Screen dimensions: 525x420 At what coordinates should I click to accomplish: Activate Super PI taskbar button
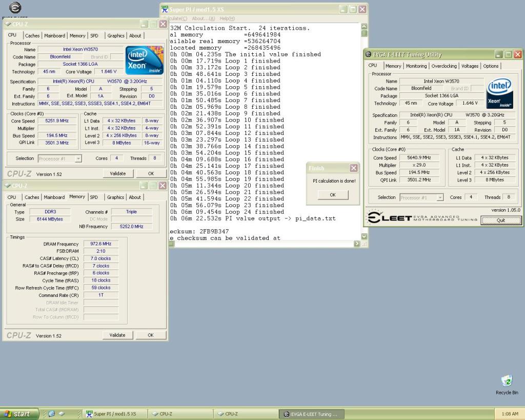[x=114, y=414]
